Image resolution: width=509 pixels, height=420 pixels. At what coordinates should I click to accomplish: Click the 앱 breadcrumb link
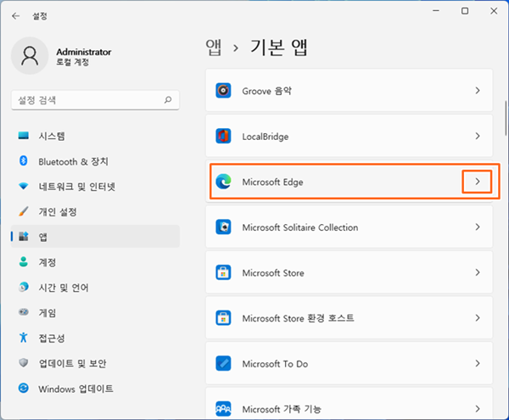tap(214, 48)
